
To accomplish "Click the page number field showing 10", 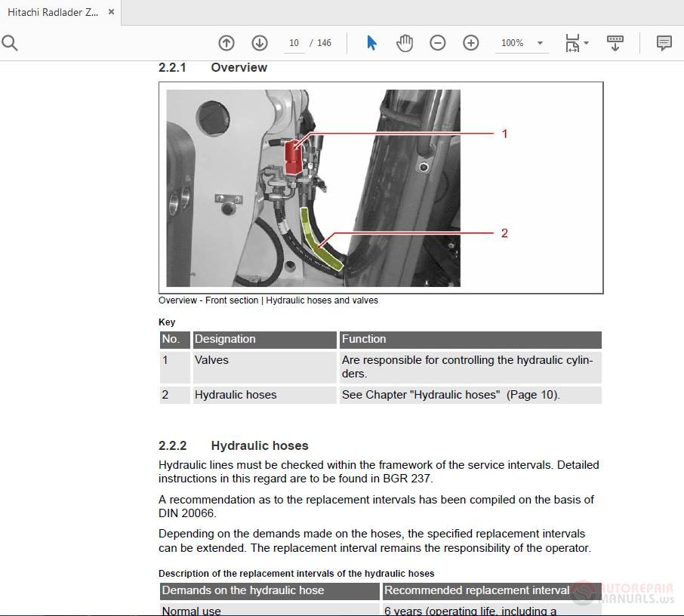I will click(294, 43).
